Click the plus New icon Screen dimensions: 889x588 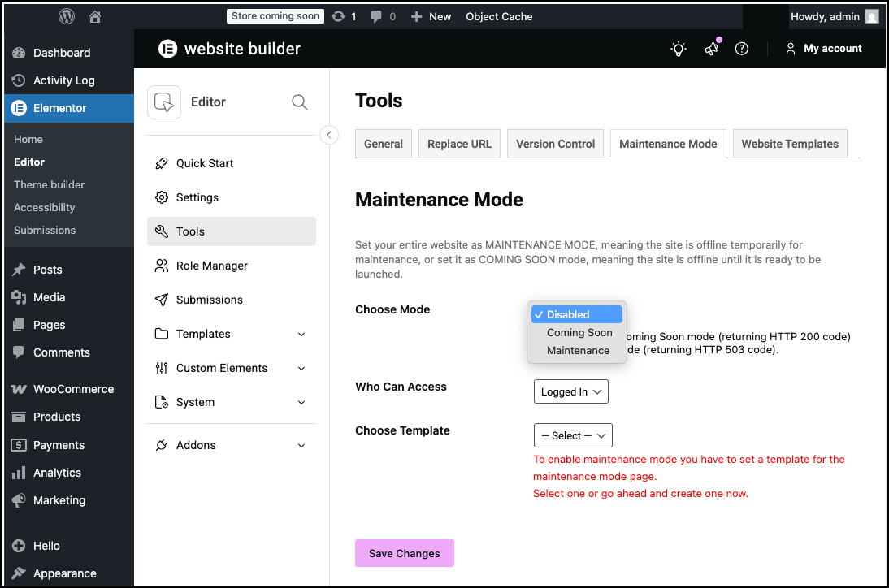pyautogui.click(x=416, y=17)
